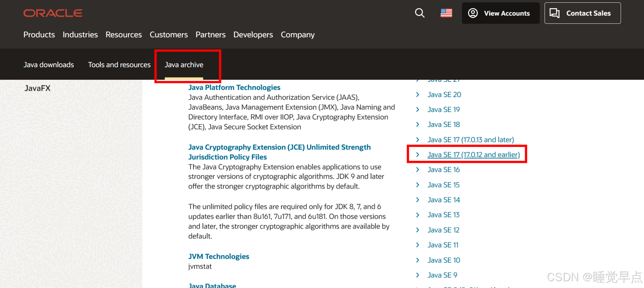Click chevron beside Java SE 11
This screenshot has width=644, height=288.
pyautogui.click(x=418, y=245)
